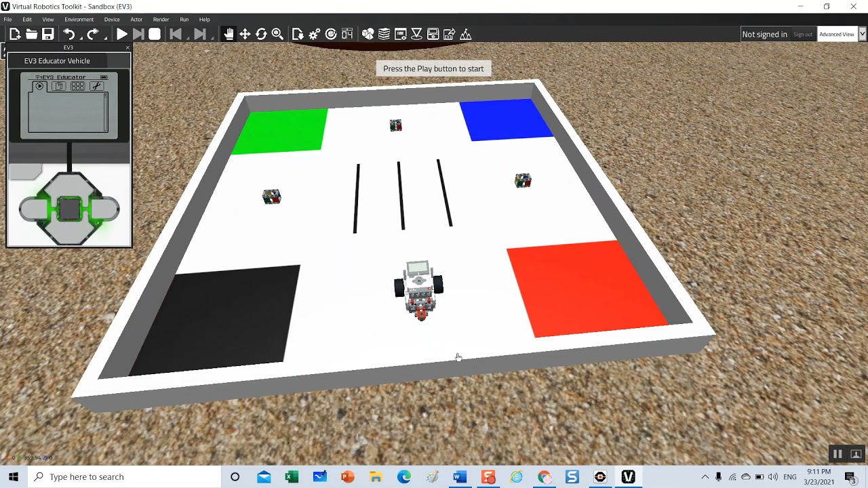The image size is (868, 488).
Task: Select the hand pan tool
Action: (229, 34)
